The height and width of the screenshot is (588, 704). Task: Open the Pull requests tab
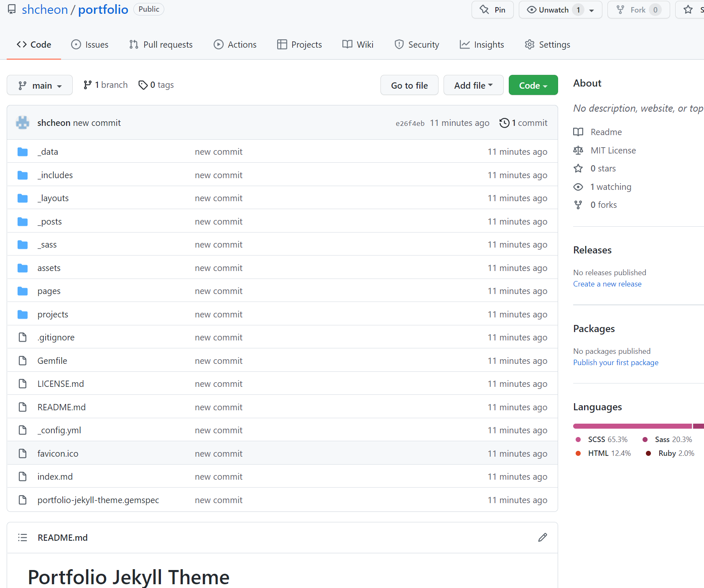click(x=161, y=44)
